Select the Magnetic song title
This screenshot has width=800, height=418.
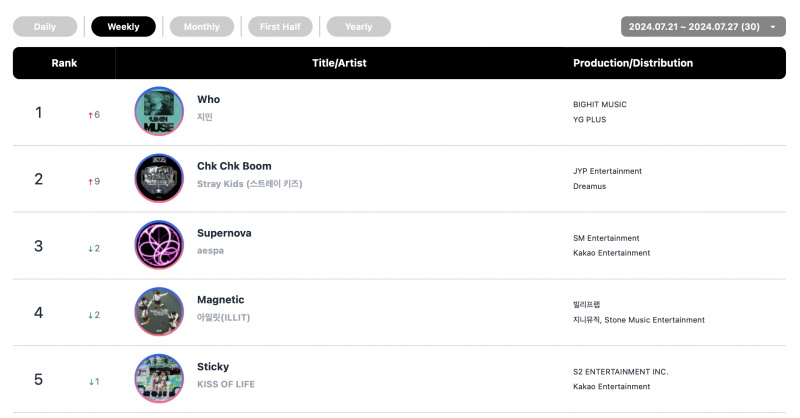[220, 300]
